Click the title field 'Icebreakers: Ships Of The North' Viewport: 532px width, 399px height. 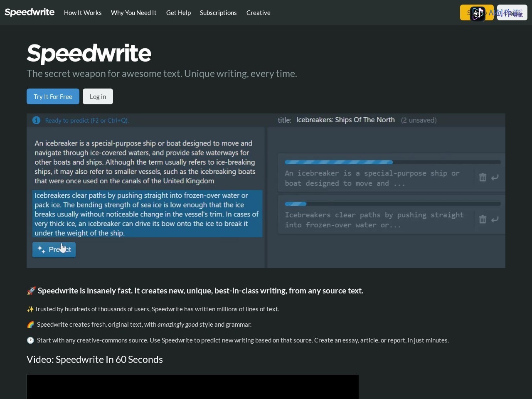pos(345,120)
